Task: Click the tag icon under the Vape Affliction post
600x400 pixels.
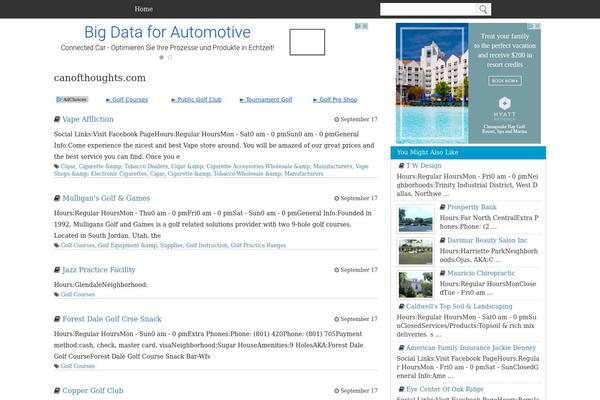Action: click(57, 167)
